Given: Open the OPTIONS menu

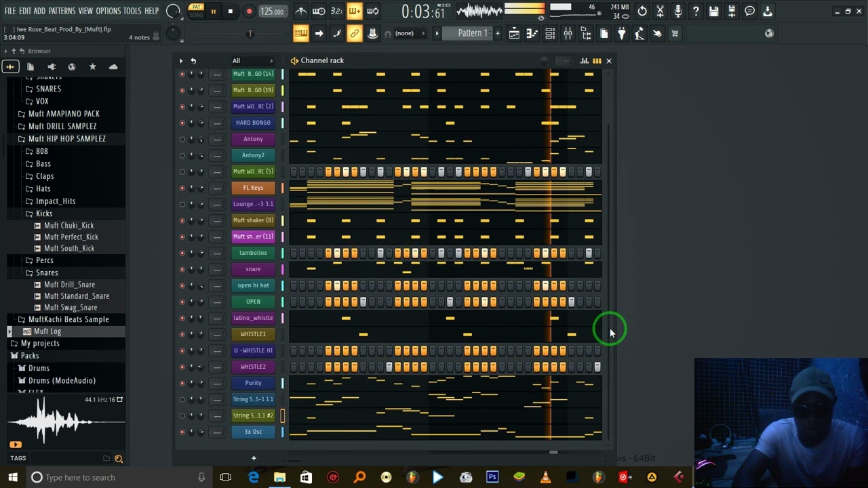Looking at the screenshot, I should pyautogui.click(x=108, y=11).
